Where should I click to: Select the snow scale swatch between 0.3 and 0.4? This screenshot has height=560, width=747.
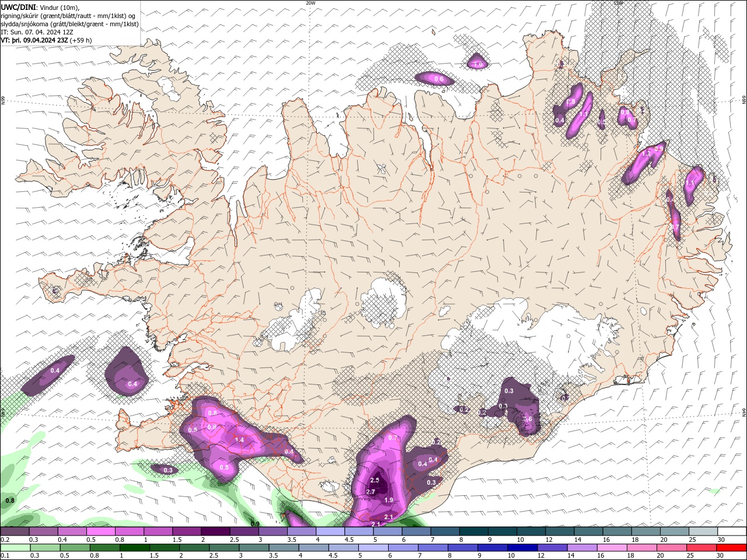click(x=43, y=531)
